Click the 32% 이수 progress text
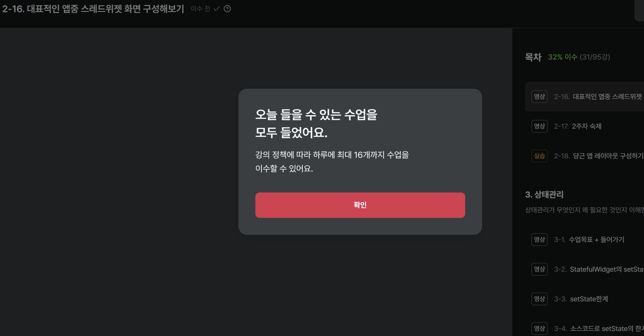Screen dimensions: 644x336 click(563, 57)
